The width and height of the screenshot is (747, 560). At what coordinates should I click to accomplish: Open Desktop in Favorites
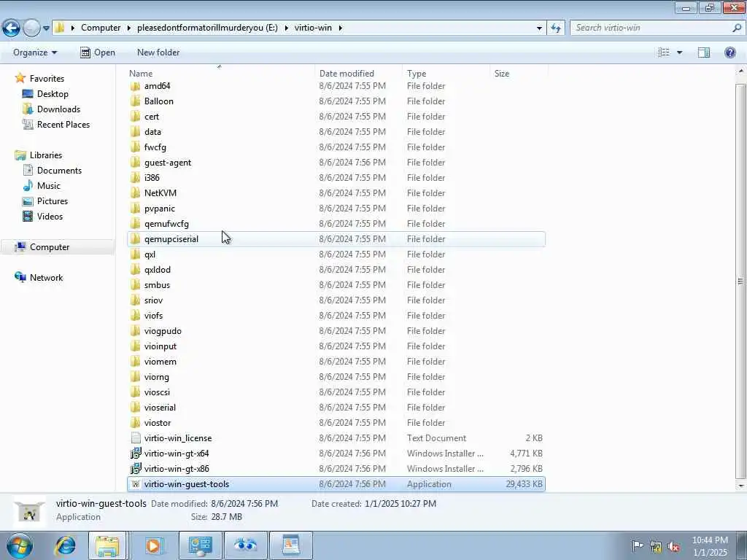coord(53,94)
